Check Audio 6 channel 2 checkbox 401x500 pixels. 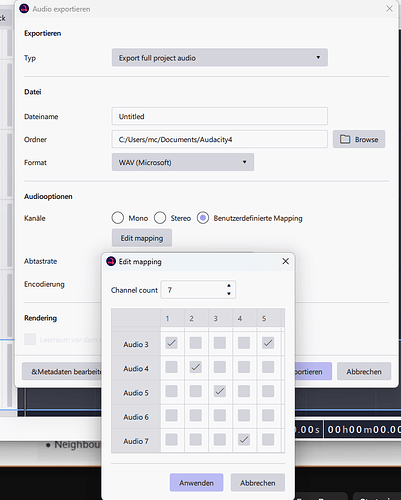196,415
